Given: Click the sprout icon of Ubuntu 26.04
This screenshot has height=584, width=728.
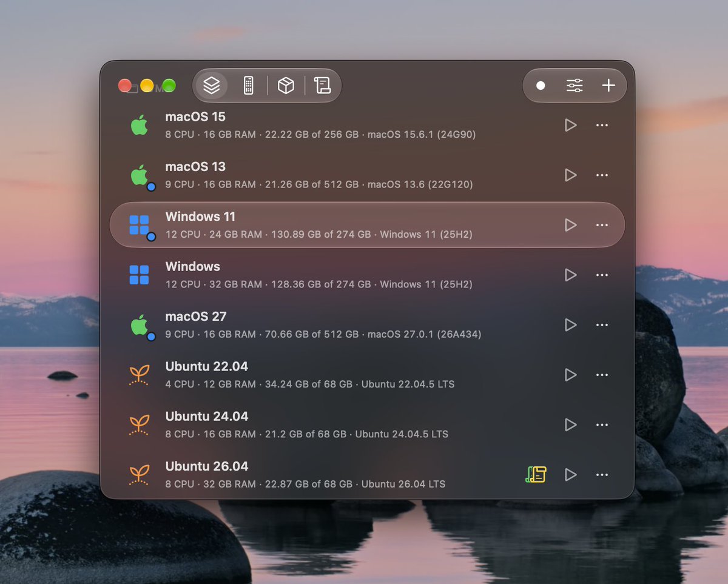Looking at the screenshot, I should (x=139, y=474).
